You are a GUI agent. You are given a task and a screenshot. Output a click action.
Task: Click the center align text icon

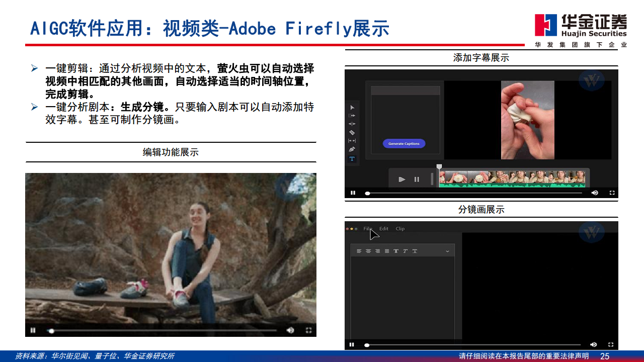tap(368, 251)
